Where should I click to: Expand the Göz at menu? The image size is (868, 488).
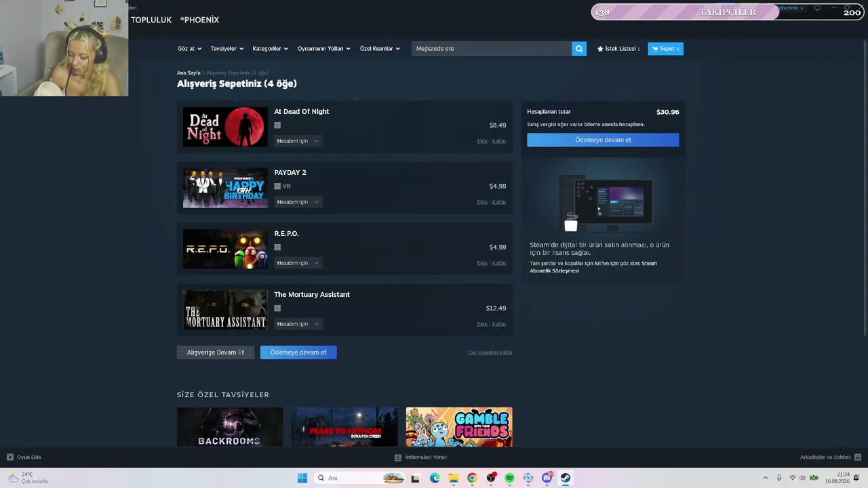click(x=189, y=49)
